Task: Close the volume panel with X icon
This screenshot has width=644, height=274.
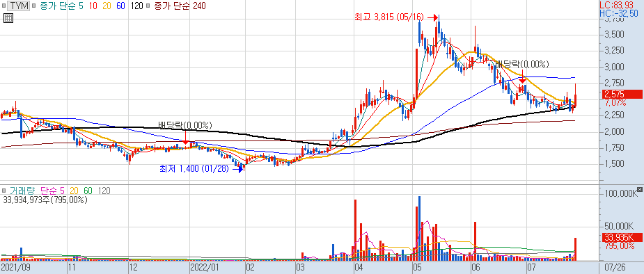Action: [x=641, y=189]
